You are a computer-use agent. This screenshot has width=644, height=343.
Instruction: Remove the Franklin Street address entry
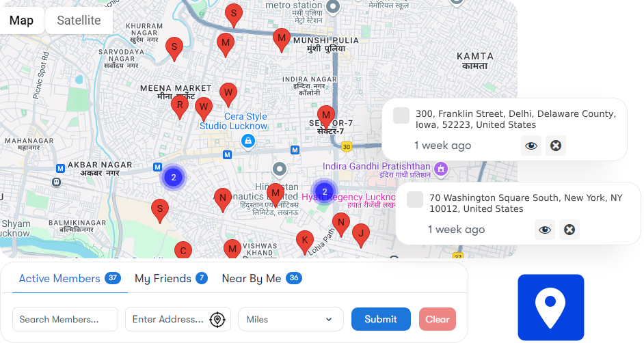point(556,146)
